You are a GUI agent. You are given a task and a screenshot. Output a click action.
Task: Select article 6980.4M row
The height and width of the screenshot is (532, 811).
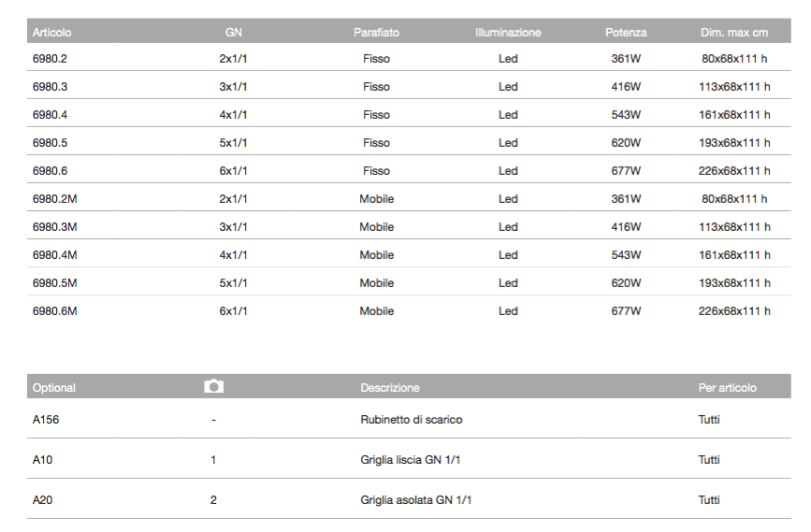409,255
